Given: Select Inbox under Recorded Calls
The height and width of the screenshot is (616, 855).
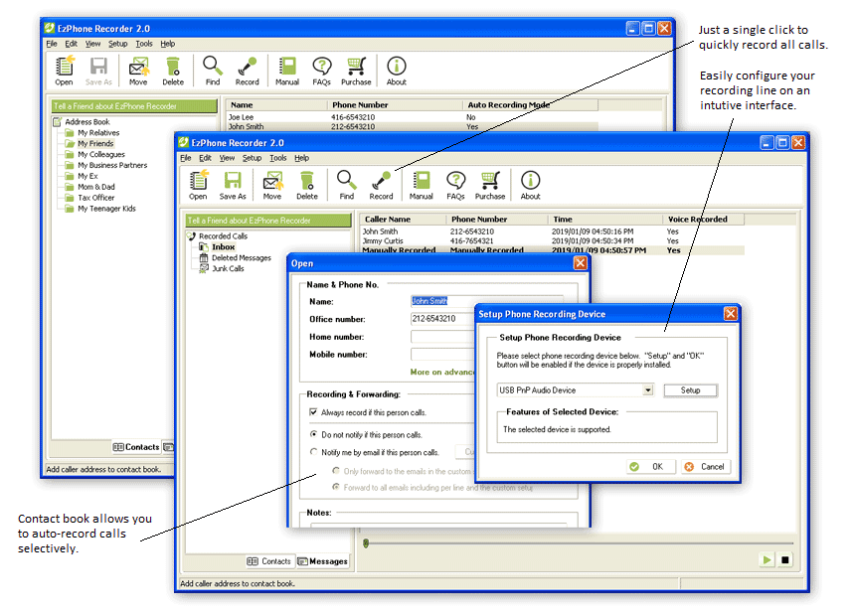Looking at the screenshot, I should coord(223,247).
